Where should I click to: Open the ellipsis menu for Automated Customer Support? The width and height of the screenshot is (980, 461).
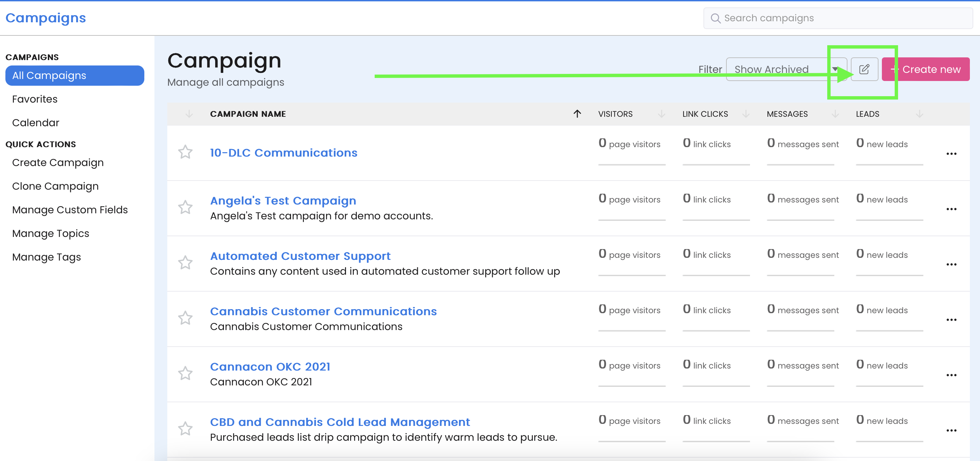point(951,265)
